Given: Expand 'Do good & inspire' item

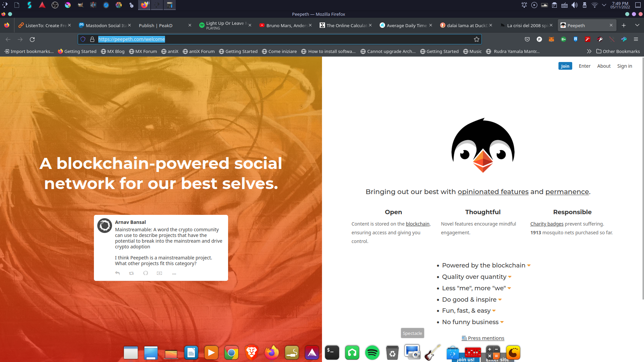Looking at the screenshot, I should (x=472, y=300).
